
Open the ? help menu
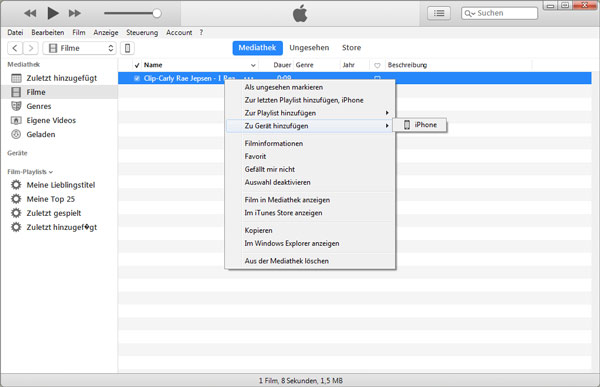(201, 33)
